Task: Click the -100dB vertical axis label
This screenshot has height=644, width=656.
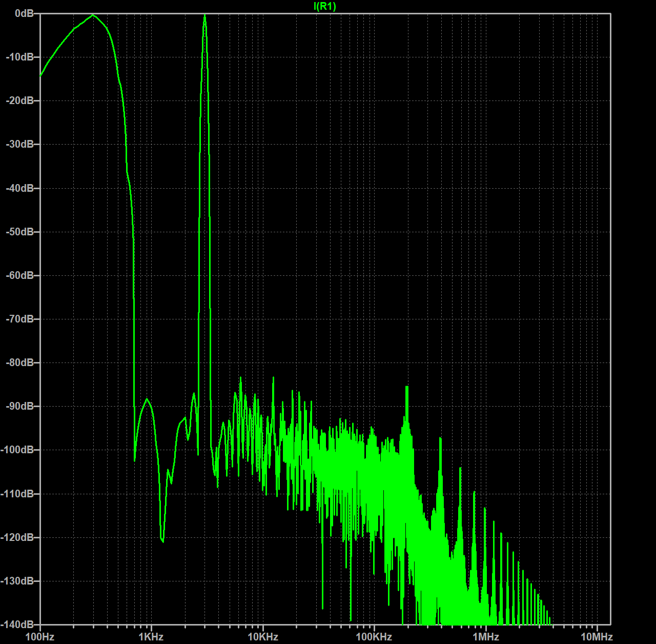Action: (18, 450)
